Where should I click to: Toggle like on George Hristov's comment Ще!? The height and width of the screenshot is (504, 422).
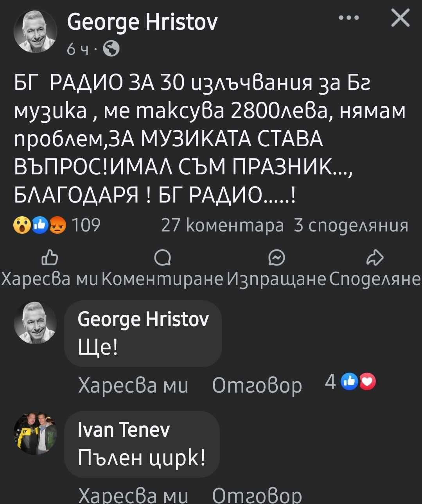coord(133,386)
